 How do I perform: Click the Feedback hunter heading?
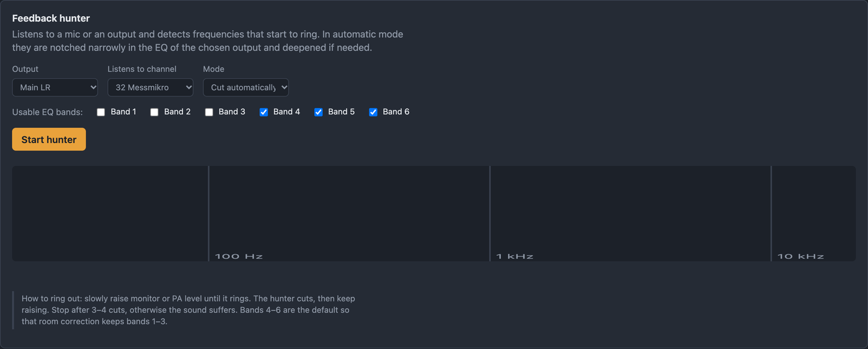click(51, 19)
